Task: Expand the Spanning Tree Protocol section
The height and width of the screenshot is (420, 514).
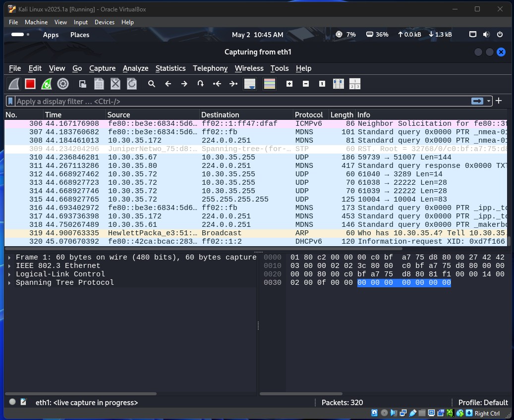Action: point(9,283)
